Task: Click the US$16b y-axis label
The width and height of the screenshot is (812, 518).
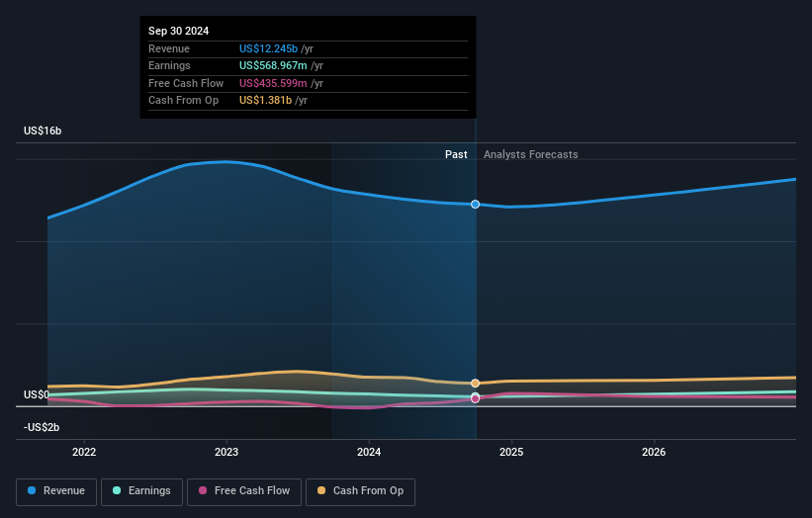Action: click(x=43, y=130)
